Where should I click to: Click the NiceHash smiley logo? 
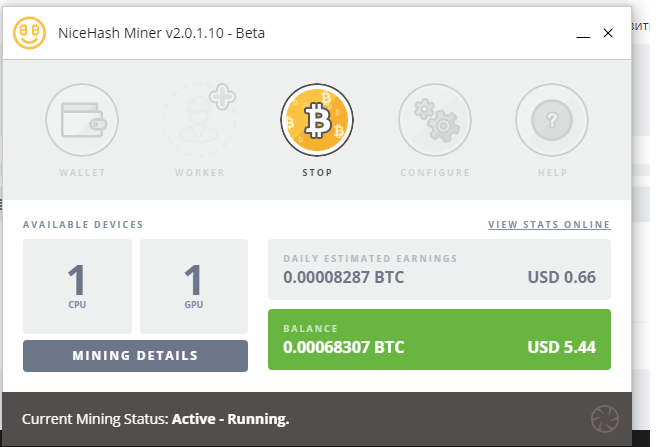[x=29, y=33]
